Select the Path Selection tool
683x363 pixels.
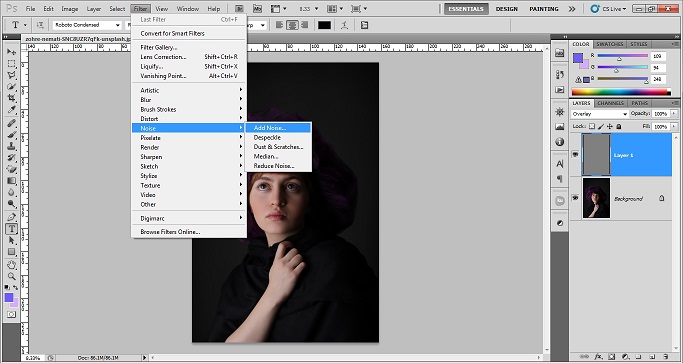11,240
